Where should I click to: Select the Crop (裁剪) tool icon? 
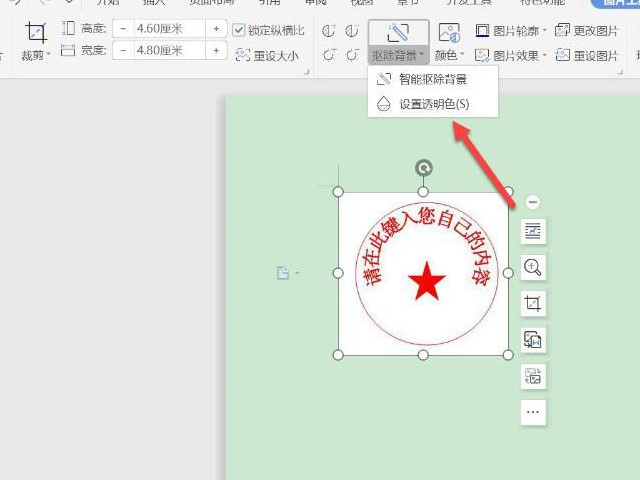pos(36,33)
